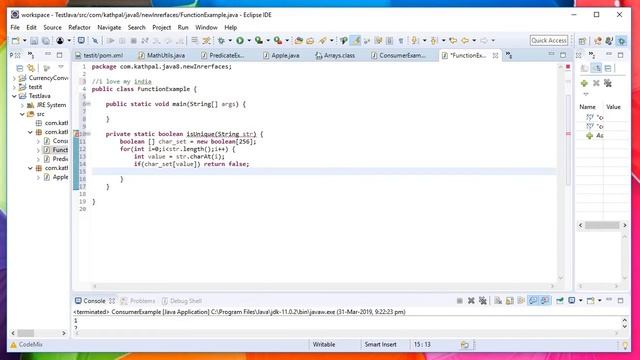Expand the testit project node
The width and height of the screenshot is (640, 360).
(14, 87)
